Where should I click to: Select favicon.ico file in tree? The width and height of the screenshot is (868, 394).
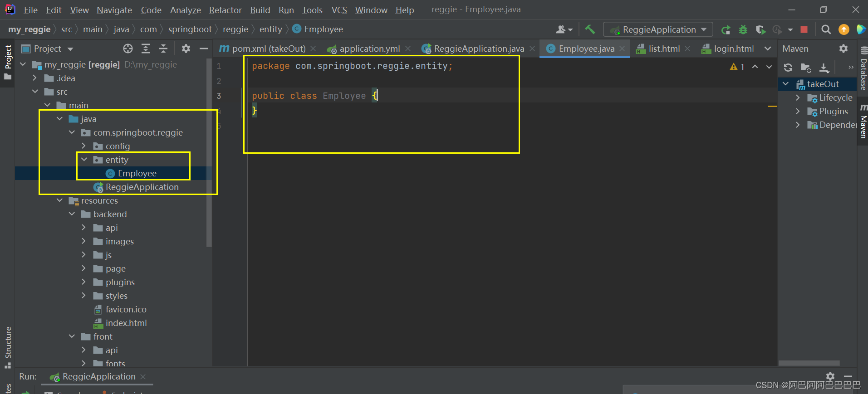pos(126,309)
